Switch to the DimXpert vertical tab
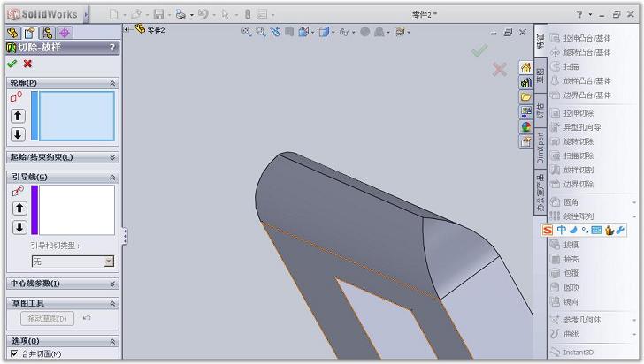The height and width of the screenshot is (364, 644). (540, 148)
